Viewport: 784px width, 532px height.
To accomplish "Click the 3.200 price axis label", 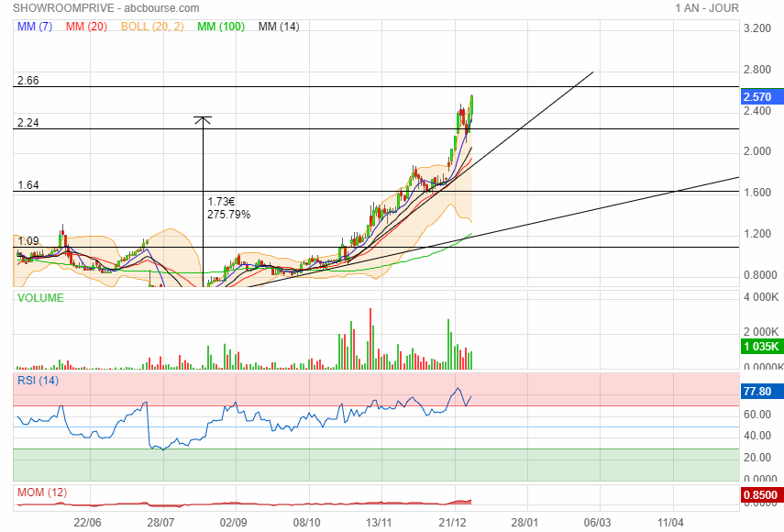I will pyautogui.click(x=757, y=28).
